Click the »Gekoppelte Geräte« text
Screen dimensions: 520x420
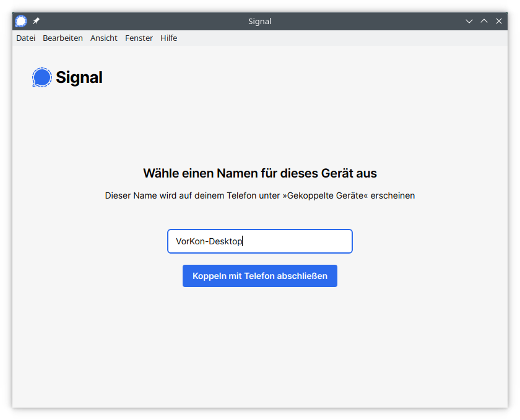(325, 195)
